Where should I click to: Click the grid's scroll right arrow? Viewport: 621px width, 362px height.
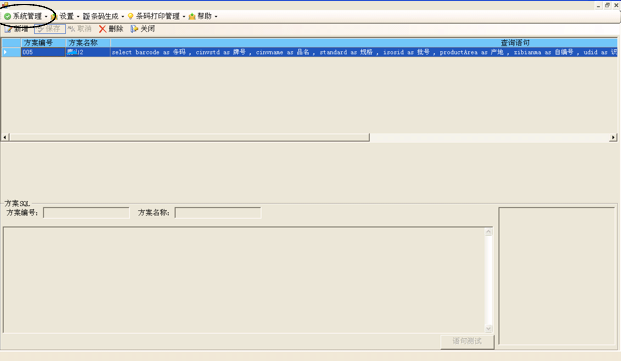613,137
